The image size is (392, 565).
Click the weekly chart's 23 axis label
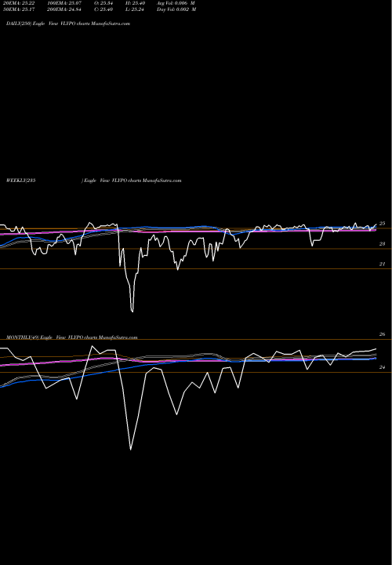383,244
